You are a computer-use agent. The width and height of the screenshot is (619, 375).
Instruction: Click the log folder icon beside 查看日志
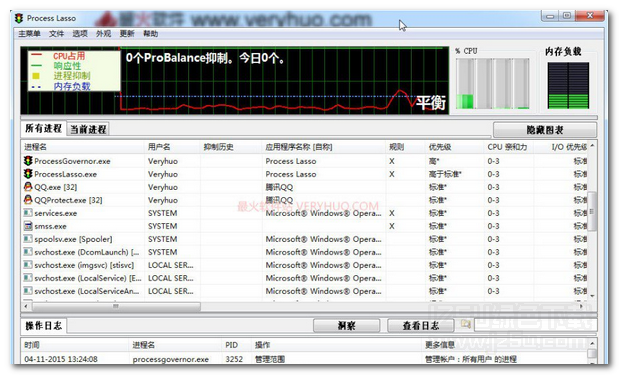(466, 324)
